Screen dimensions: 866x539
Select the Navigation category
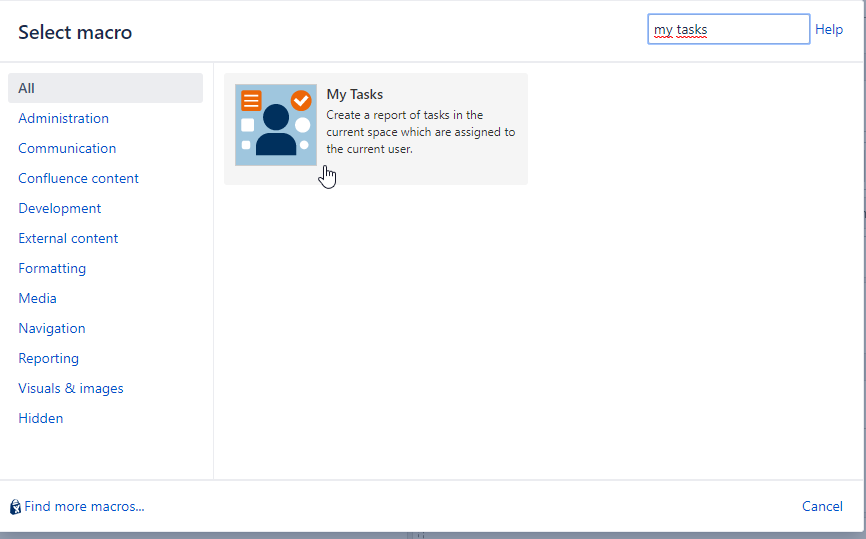51,328
